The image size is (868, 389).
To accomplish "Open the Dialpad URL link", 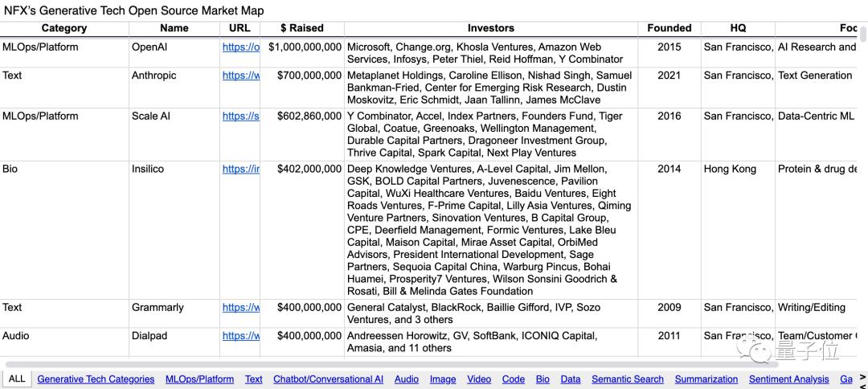I will coord(240,336).
